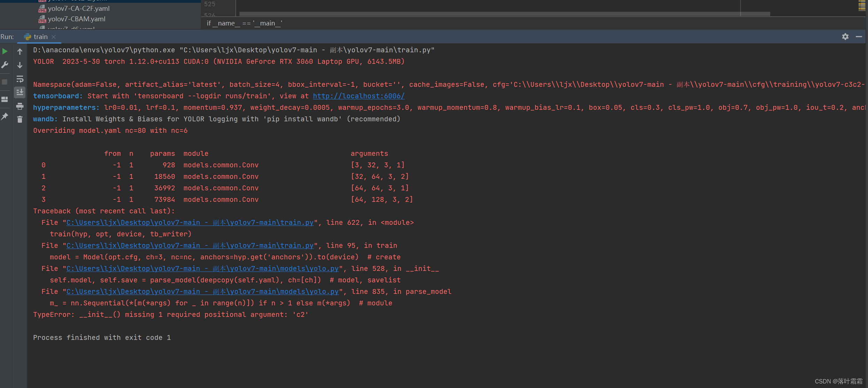Open the localhost:6006 tensorboard link

(359, 96)
